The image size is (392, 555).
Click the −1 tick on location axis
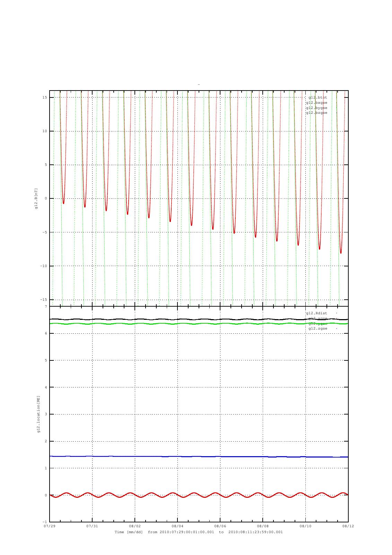point(45,522)
